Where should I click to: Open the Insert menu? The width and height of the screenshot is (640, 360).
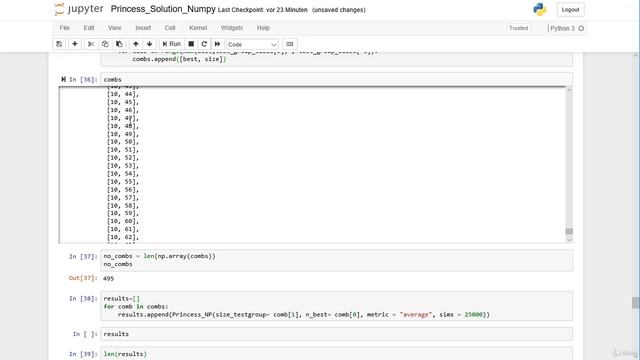[143, 28]
